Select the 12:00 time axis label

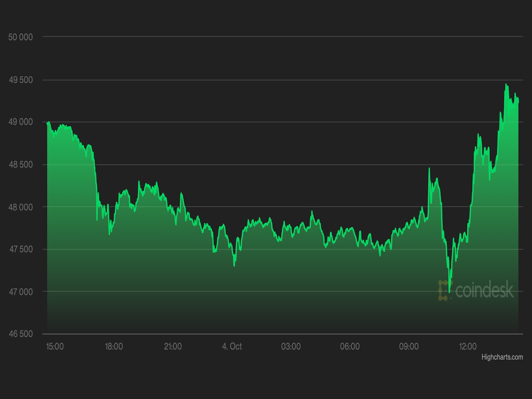tap(468, 347)
